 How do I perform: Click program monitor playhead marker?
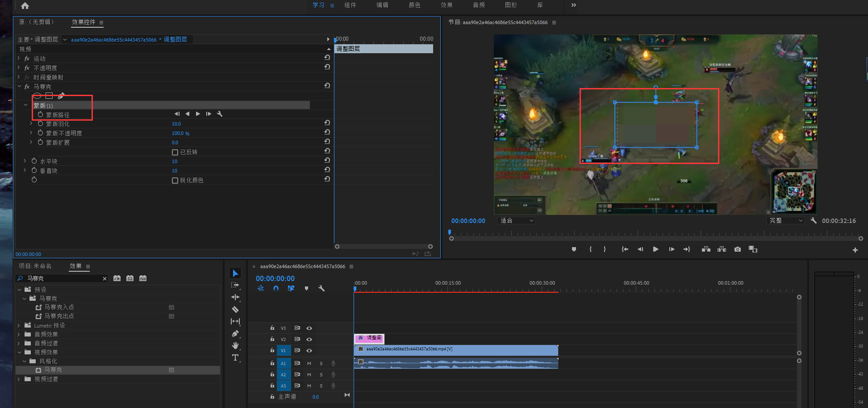click(x=450, y=232)
